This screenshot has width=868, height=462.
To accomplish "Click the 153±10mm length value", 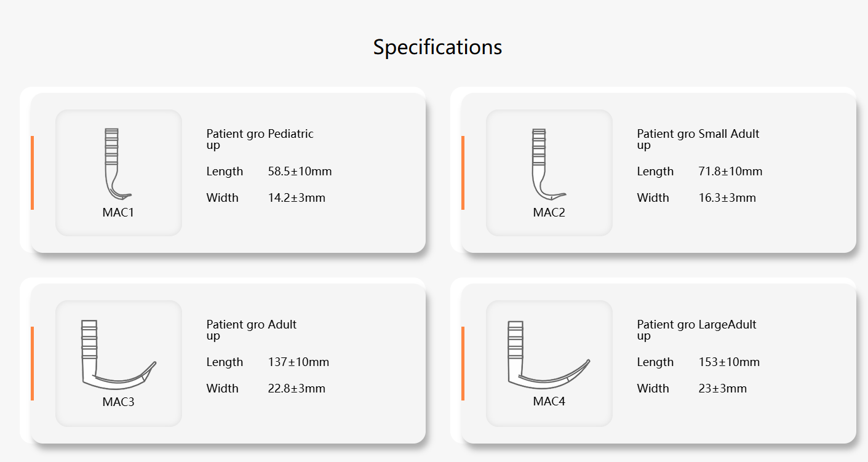I will coord(730,362).
